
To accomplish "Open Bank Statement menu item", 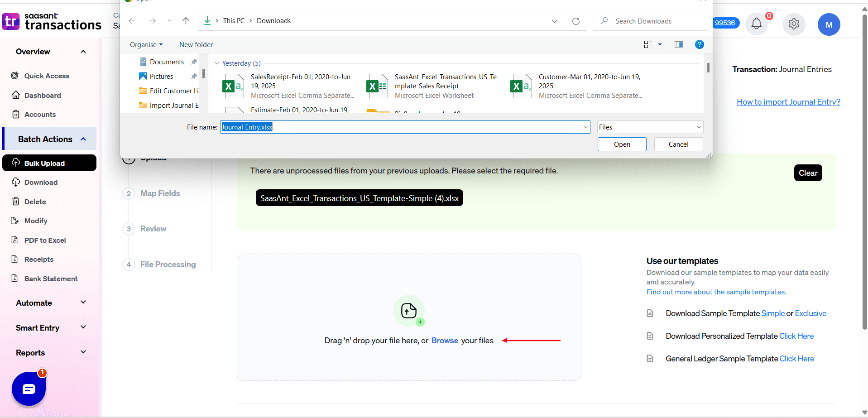I will pyautogui.click(x=51, y=279).
